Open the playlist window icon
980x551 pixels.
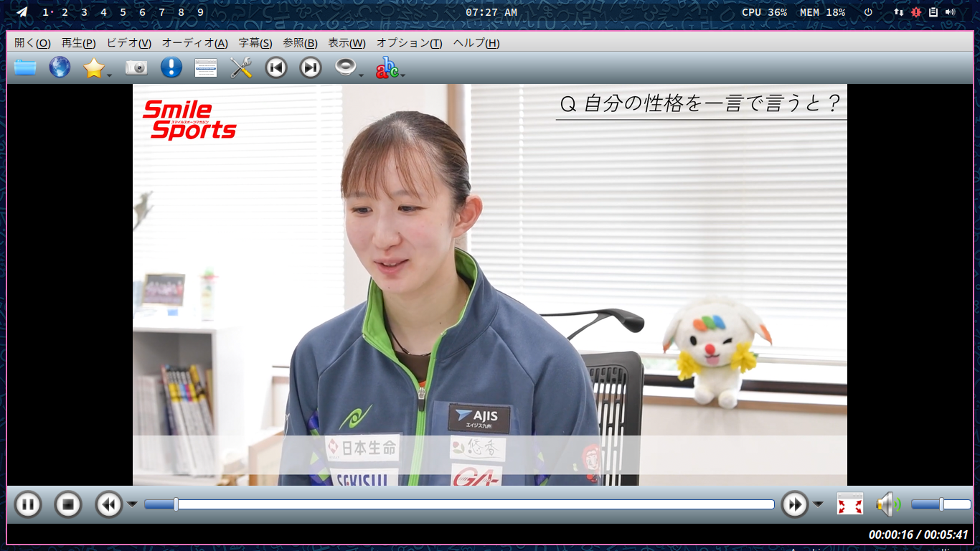point(206,67)
